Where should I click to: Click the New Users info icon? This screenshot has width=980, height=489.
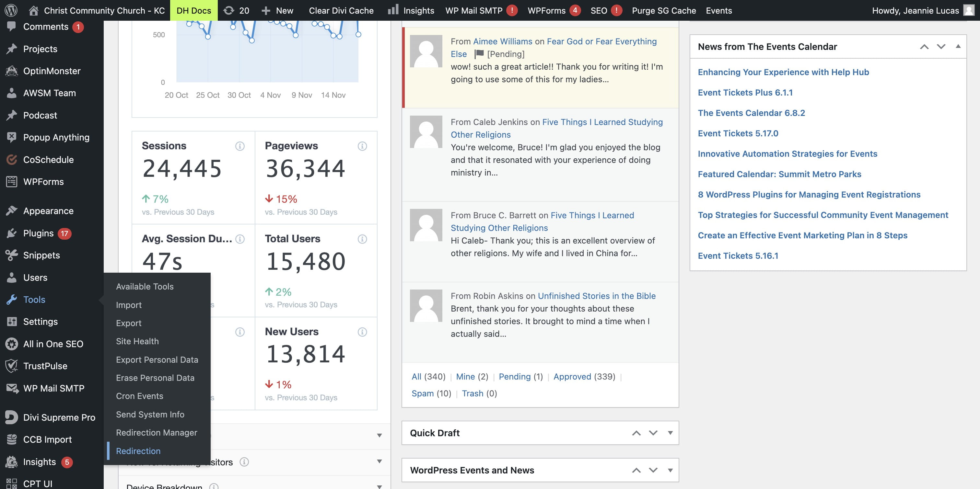coord(362,332)
